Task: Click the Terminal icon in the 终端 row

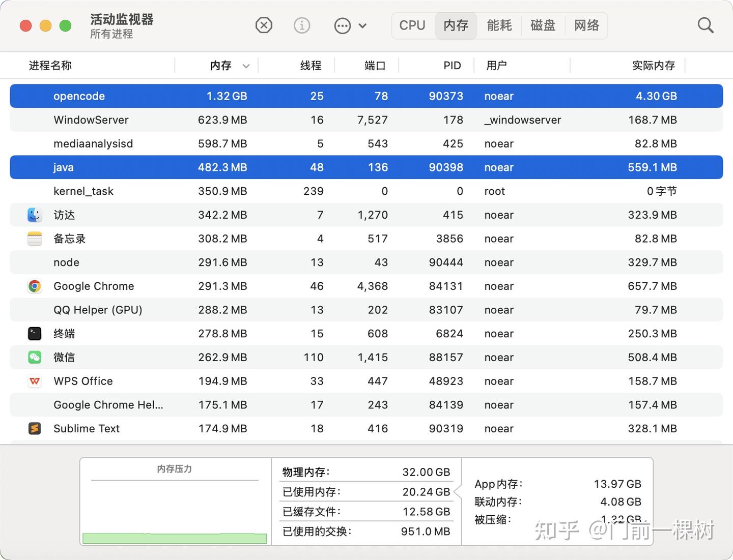Action: pyautogui.click(x=35, y=334)
